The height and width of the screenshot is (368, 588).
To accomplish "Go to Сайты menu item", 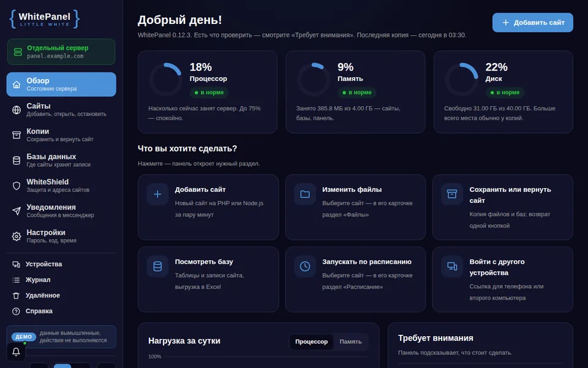I will pyautogui.click(x=61, y=110).
